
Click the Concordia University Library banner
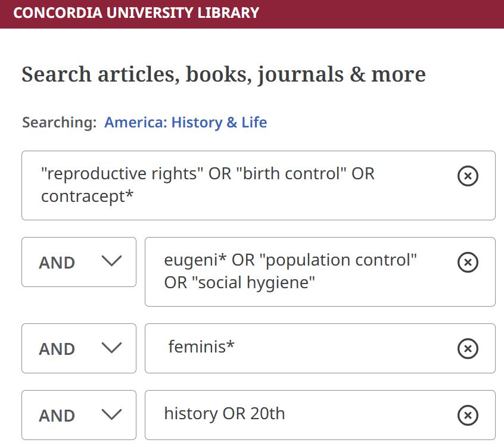137,13
